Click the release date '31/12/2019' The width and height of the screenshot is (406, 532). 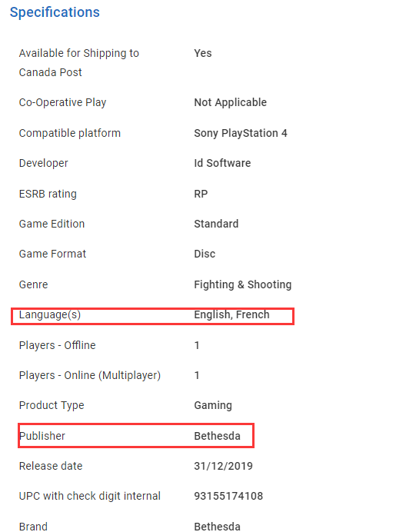click(x=223, y=466)
